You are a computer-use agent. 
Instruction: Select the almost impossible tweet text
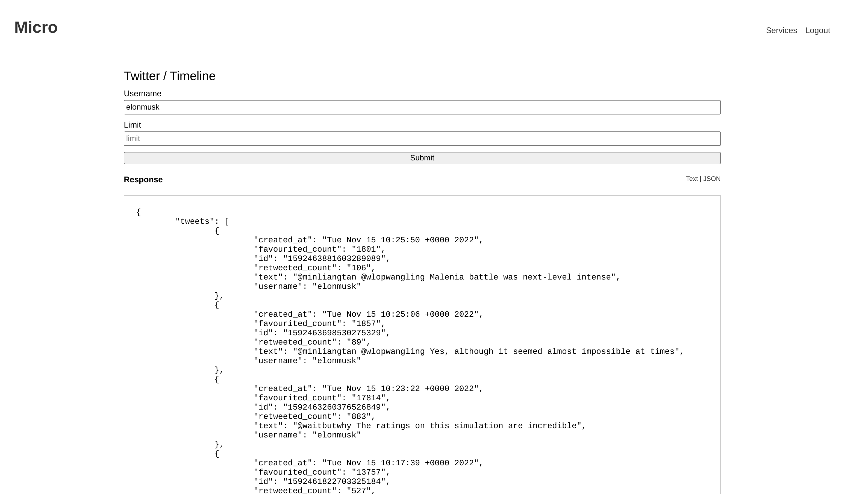[x=469, y=351]
